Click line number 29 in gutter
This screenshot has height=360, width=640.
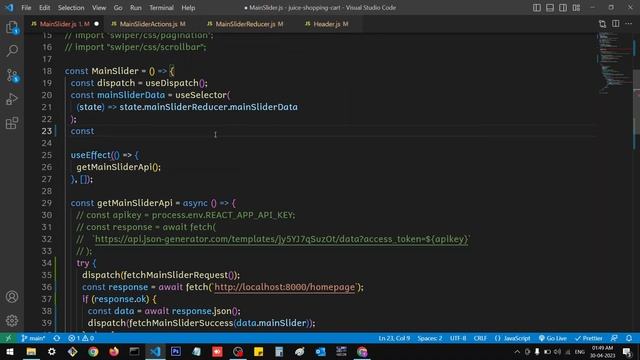(x=47, y=203)
